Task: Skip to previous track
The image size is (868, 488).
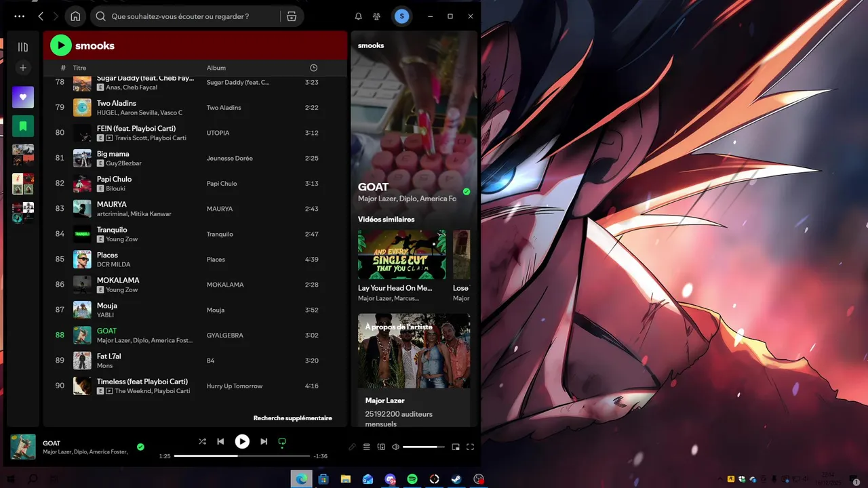Action: pos(220,441)
